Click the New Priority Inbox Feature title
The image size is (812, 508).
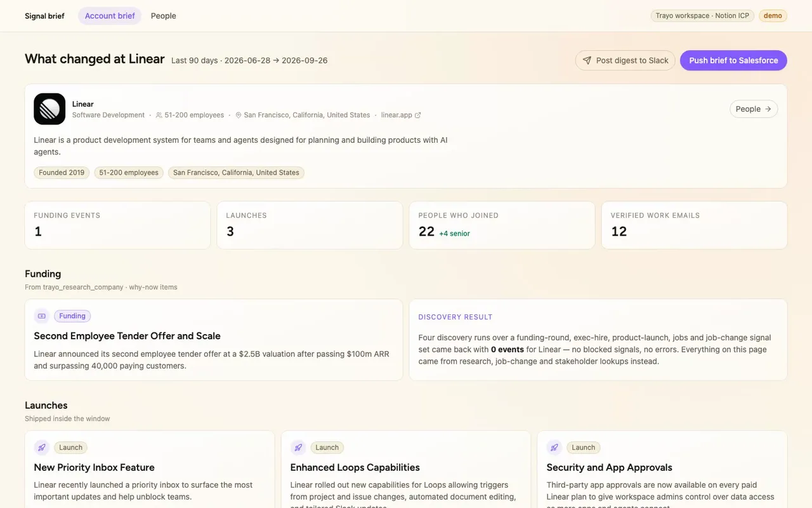(94, 467)
